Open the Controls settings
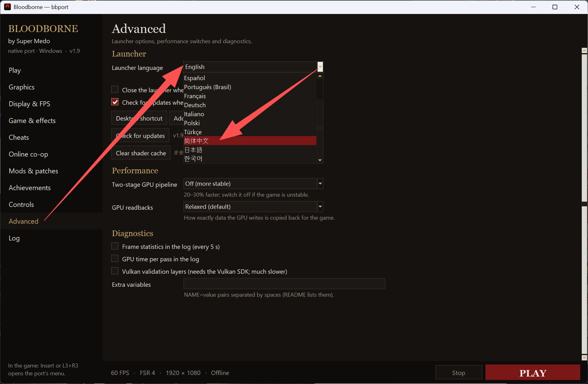588x384 pixels. 51,204
